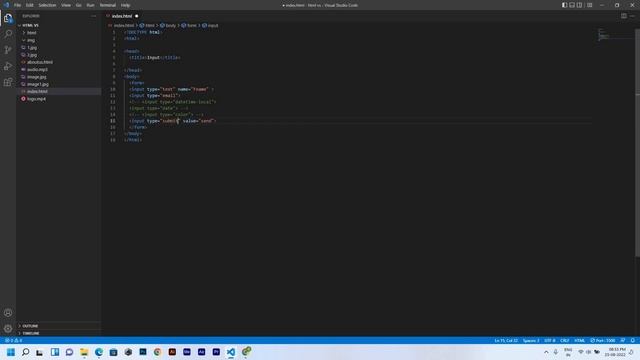Open the Selection menu

pyautogui.click(x=47, y=5)
